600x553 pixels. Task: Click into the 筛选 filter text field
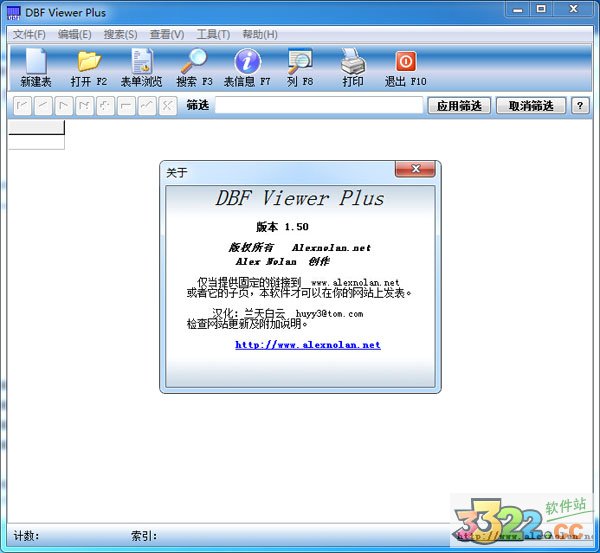pyautogui.click(x=319, y=105)
